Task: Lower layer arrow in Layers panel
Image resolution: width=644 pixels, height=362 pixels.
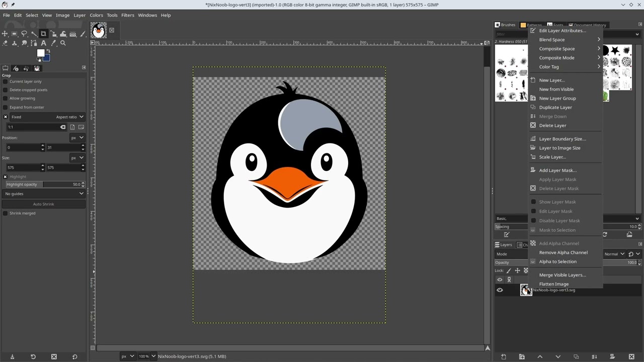Action: click(x=558, y=356)
